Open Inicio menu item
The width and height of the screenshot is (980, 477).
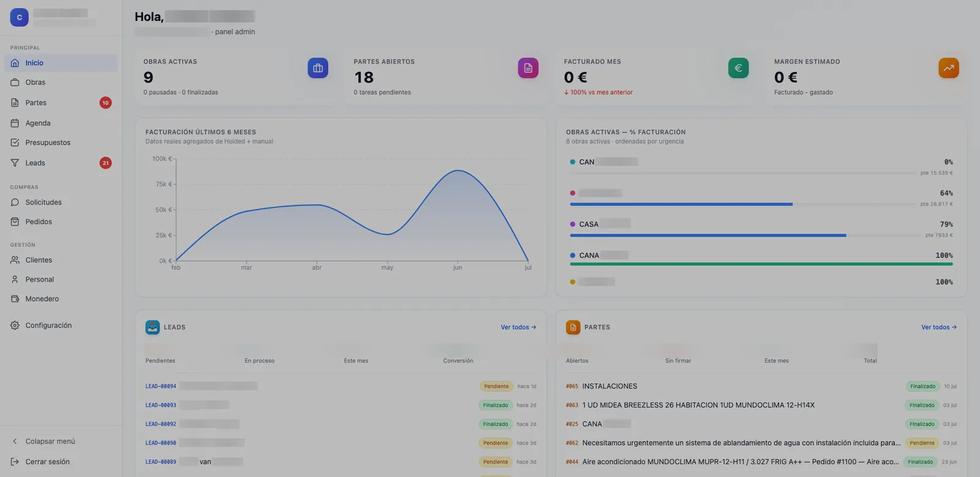[61, 63]
